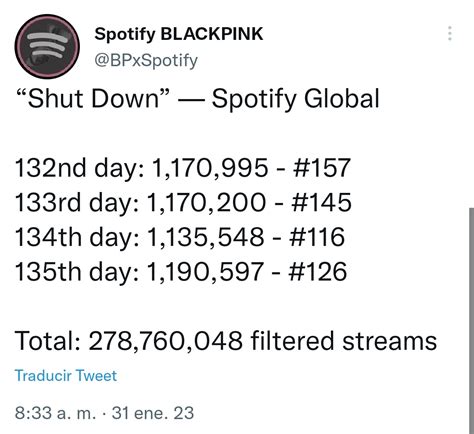The height and width of the screenshot is (434, 474).
Task: Click the 31 ene. 23 date
Action: pyautogui.click(x=153, y=413)
